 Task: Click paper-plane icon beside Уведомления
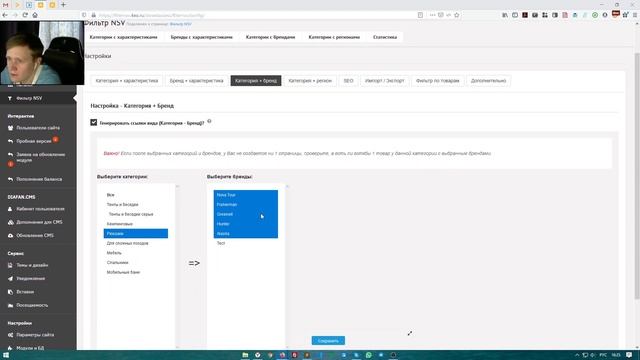[10, 279]
